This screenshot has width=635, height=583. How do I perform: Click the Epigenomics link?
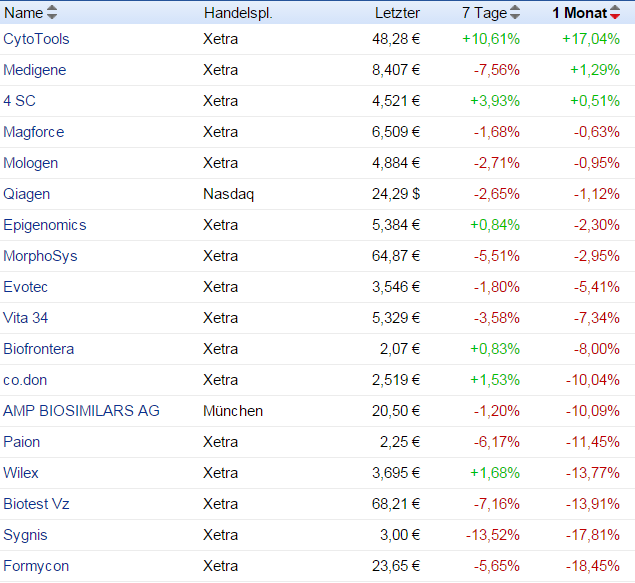coord(45,225)
